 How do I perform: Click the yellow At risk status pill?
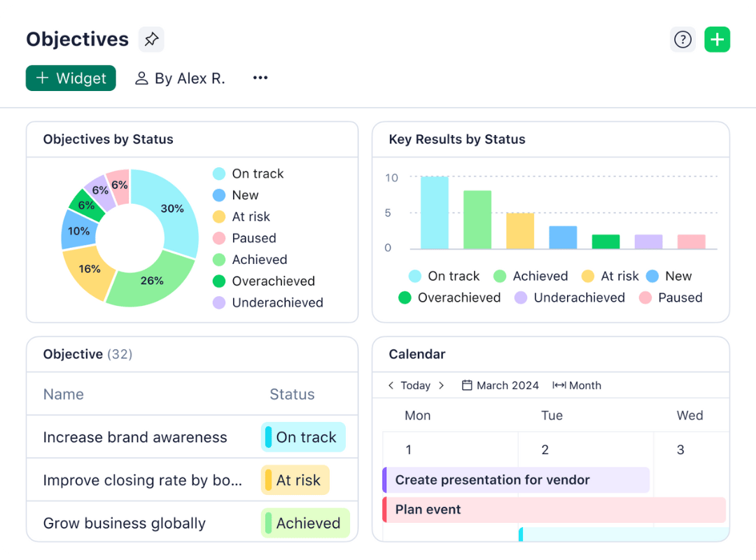click(295, 480)
